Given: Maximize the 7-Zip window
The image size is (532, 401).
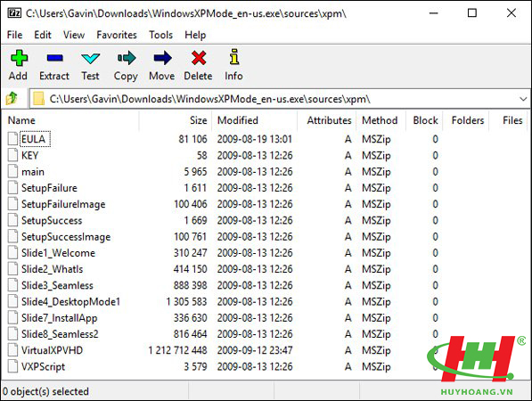Looking at the screenshot, I should (x=472, y=13).
